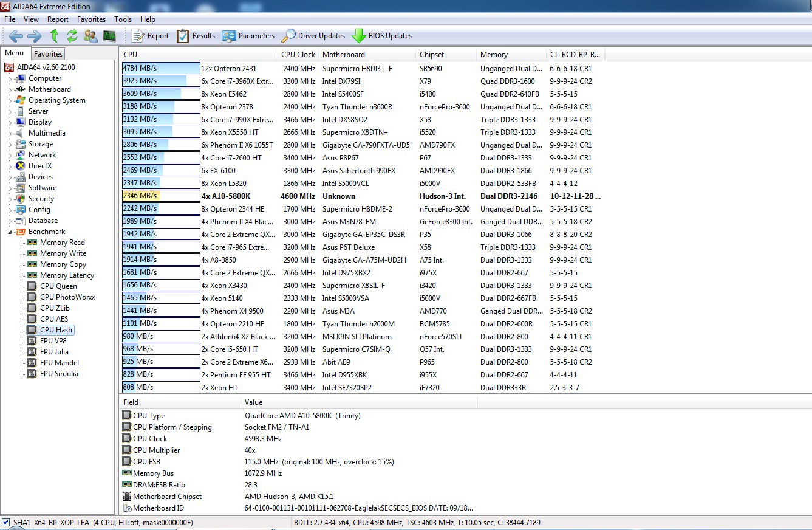Select the Memory Read benchmark

point(56,243)
